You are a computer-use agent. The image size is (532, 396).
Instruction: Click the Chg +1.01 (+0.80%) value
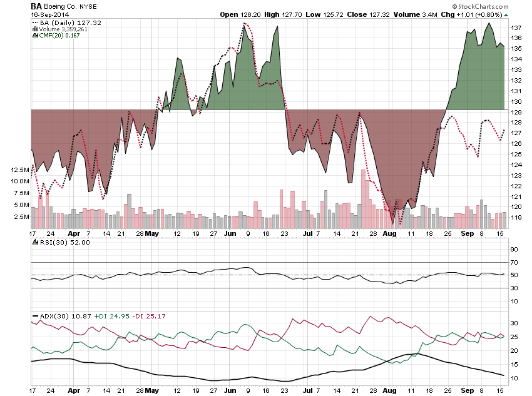click(x=471, y=14)
